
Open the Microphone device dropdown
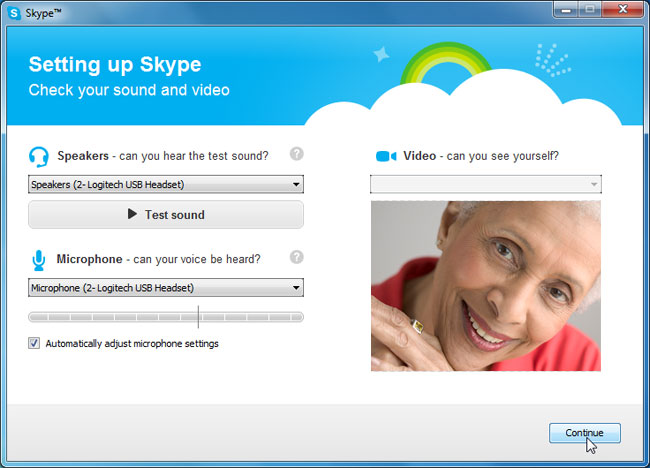coord(166,288)
